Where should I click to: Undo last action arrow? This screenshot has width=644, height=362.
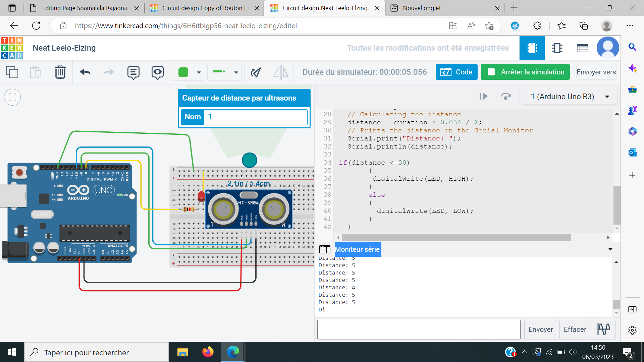[85, 72]
